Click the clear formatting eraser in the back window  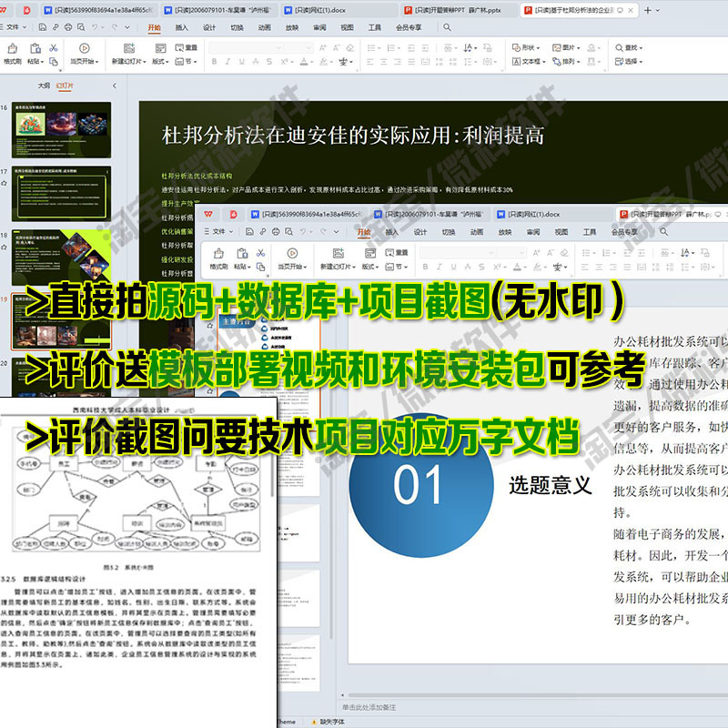tap(350, 48)
